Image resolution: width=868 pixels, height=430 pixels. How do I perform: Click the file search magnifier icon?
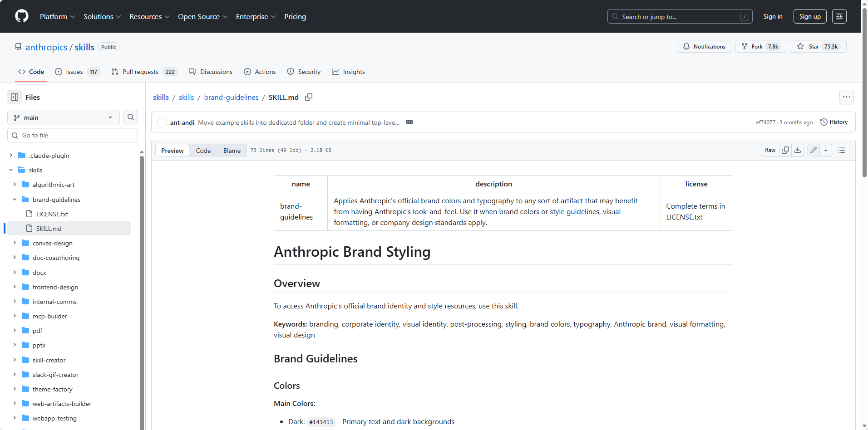pyautogui.click(x=131, y=117)
